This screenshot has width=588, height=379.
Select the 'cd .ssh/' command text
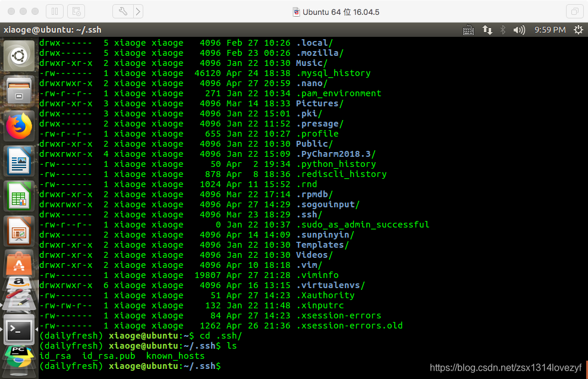tap(221, 336)
